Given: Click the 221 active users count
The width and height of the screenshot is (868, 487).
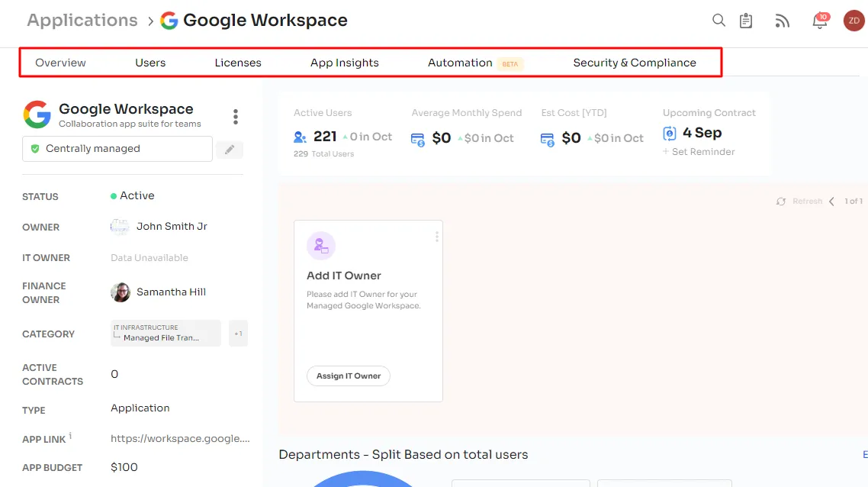Looking at the screenshot, I should tap(325, 137).
